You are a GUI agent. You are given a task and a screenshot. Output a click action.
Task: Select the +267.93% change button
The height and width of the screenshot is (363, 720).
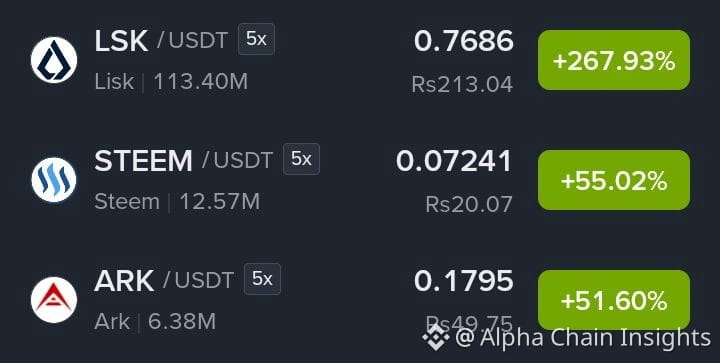pos(614,60)
